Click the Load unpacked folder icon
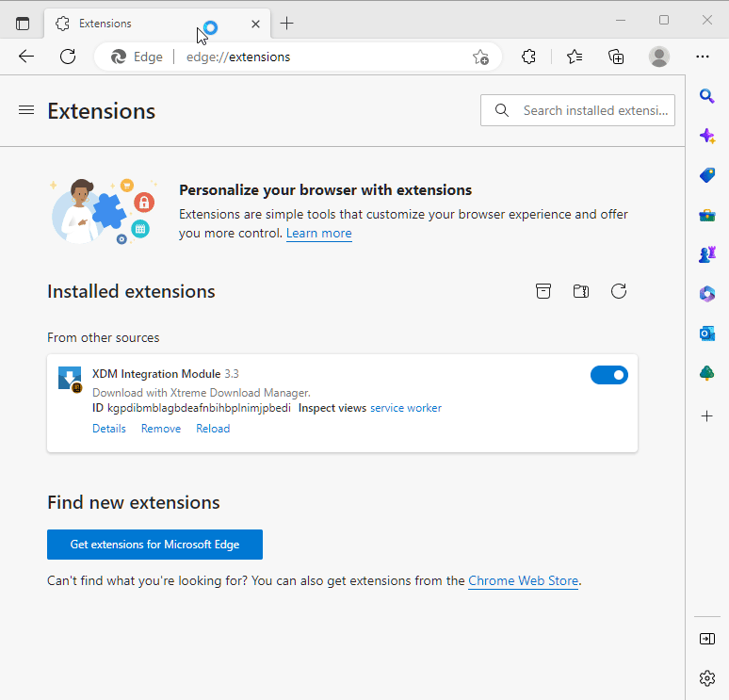This screenshot has width=729, height=700. pyautogui.click(x=581, y=291)
